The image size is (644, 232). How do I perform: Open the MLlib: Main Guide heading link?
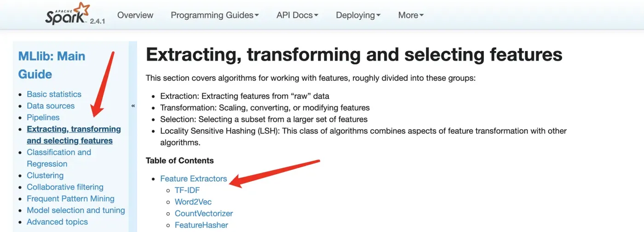point(52,65)
